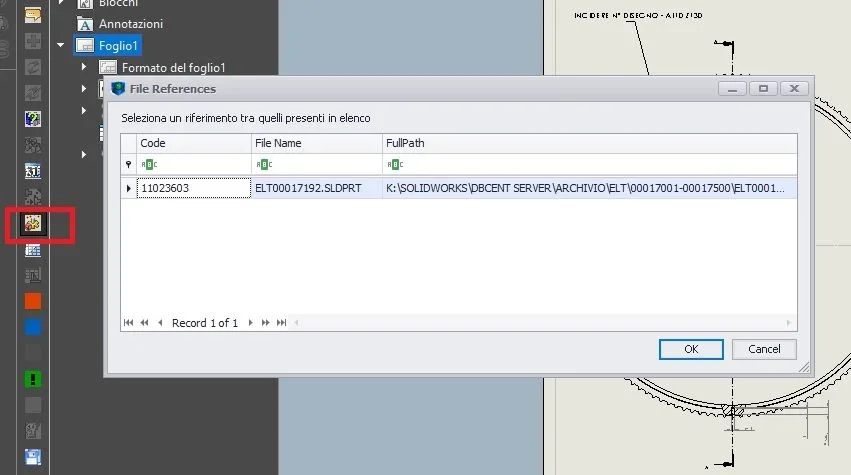The image size is (851, 475).
Task: Click the FullPath filter input field
Action: click(590, 164)
